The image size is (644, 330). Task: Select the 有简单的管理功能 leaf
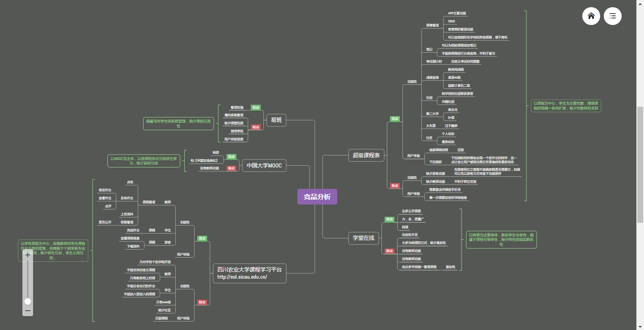pos(461,29)
